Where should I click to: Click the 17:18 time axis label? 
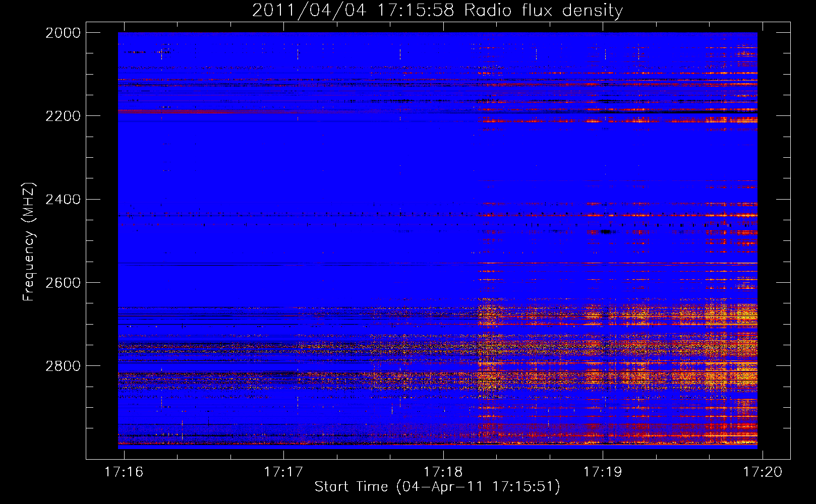(443, 472)
